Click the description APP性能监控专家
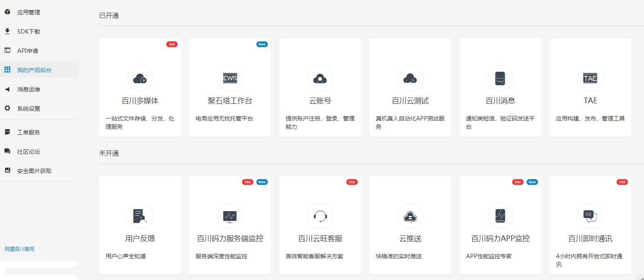The image size is (644, 280). 489,256
